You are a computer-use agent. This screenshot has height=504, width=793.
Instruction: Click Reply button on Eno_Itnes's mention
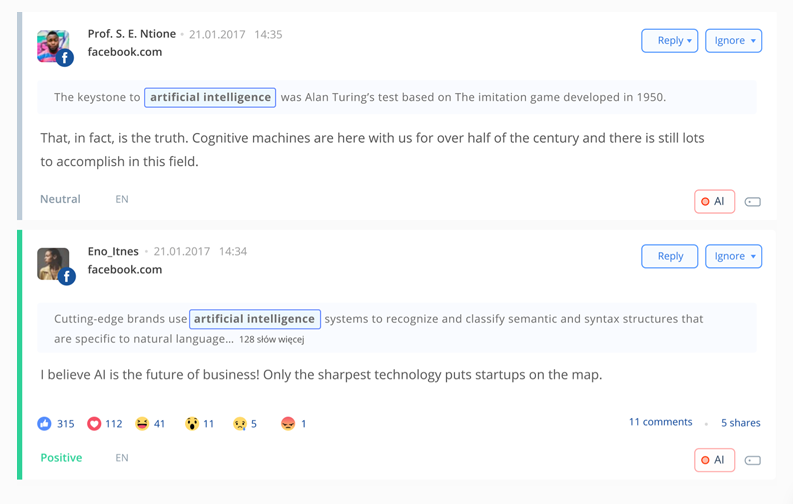(670, 256)
